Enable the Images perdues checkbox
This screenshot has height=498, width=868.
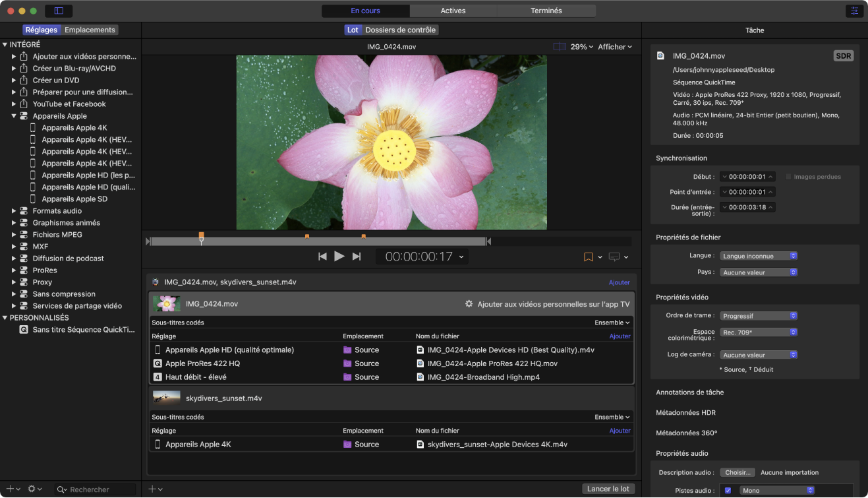pos(788,177)
